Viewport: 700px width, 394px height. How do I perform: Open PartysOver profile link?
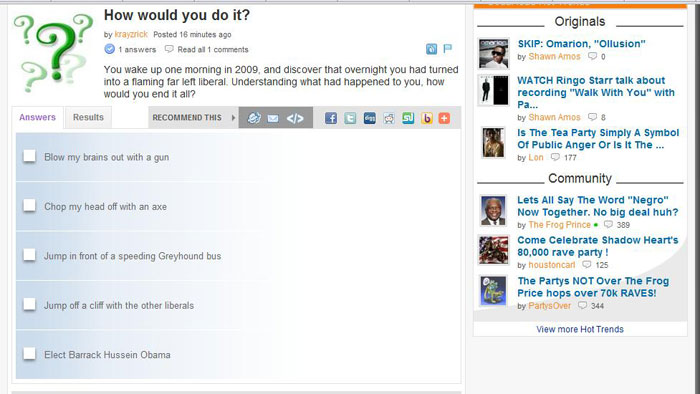coord(550,306)
